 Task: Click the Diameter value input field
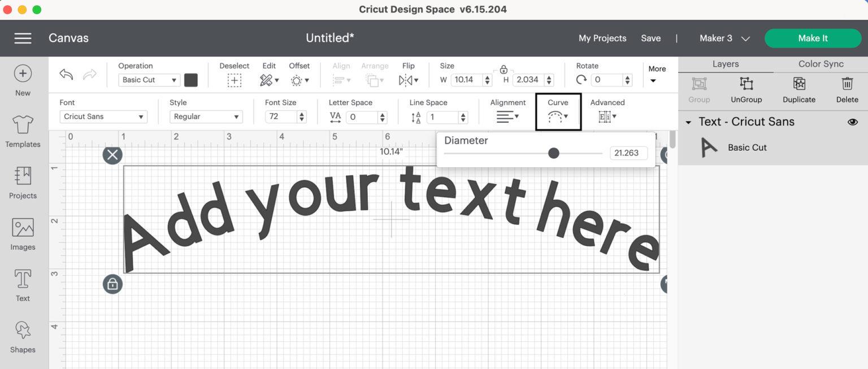(x=628, y=153)
